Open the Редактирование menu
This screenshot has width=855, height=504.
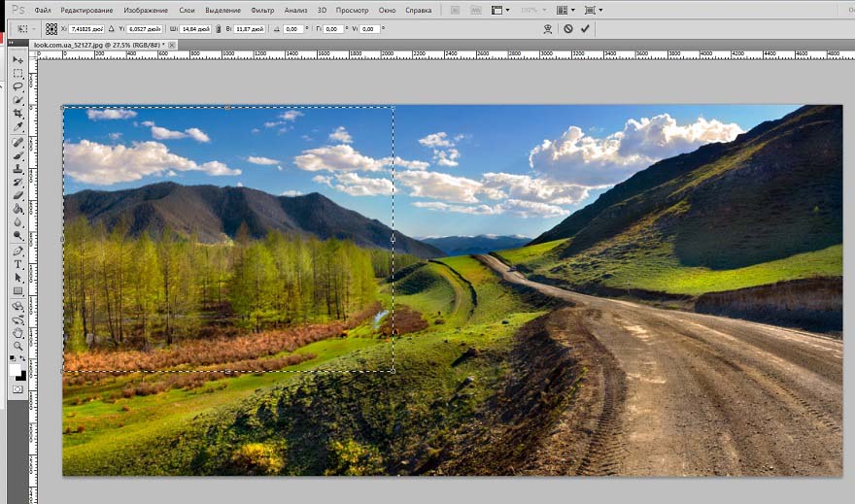(87, 11)
